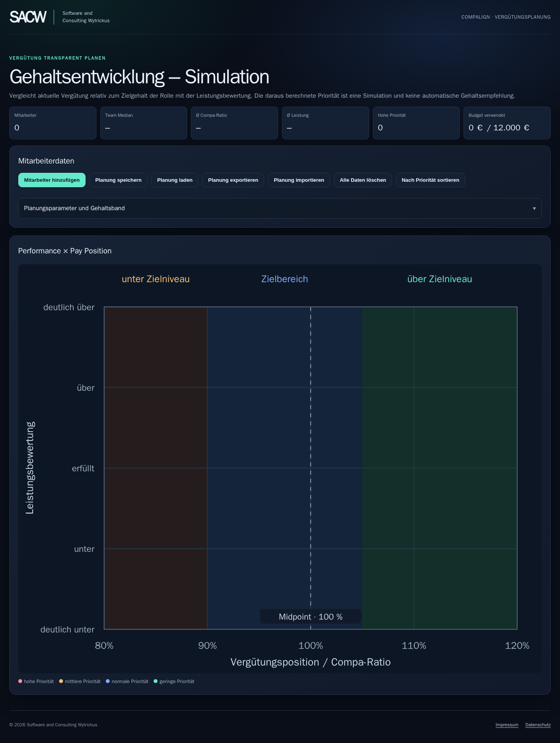Image resolution: width=560 pixels, height=743 pixels.
Task: Add a new Mitarbeiter
Action: coord(52,180)
